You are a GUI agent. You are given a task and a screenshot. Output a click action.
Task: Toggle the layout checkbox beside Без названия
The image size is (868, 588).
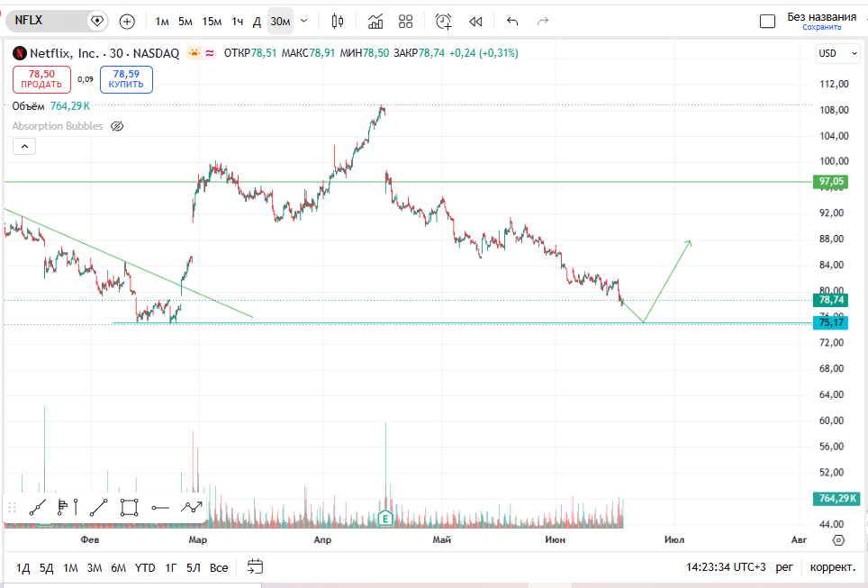pyautogui.click(x=767, y=21)
